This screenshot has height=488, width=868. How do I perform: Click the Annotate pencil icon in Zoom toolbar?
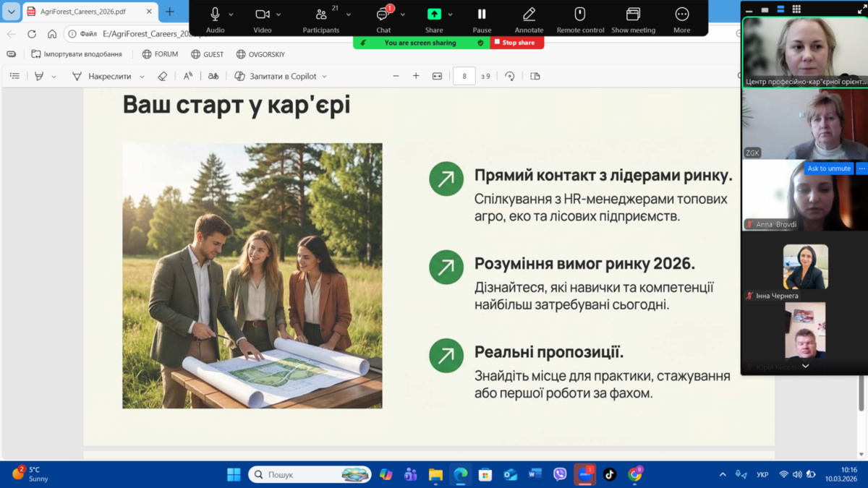coord(529,14)
